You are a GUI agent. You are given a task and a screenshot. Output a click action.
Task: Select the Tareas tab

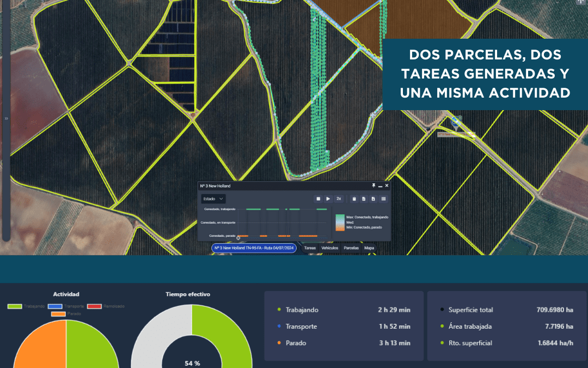[310, 248]
